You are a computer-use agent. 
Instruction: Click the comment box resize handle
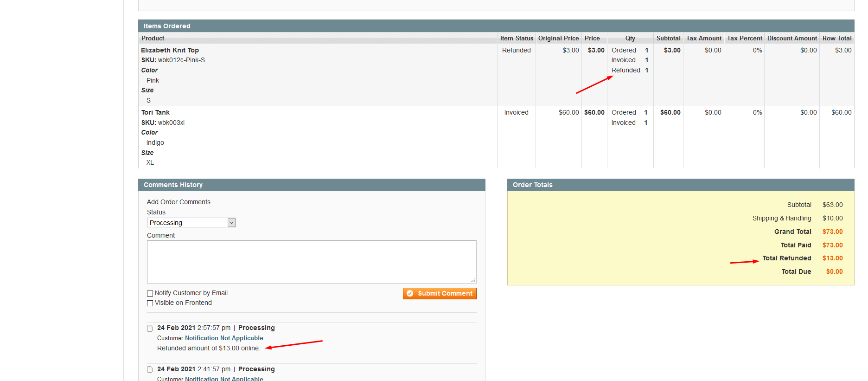point(473,280)
